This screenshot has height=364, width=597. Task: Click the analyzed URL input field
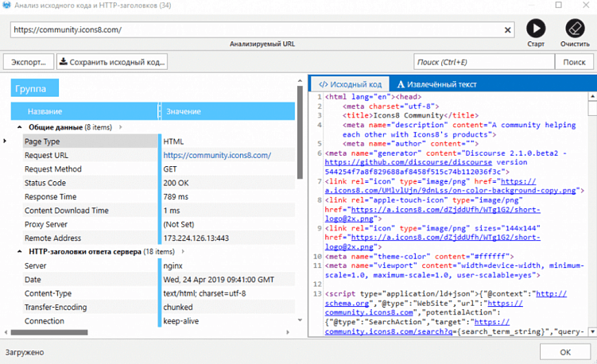coord(254,30)
